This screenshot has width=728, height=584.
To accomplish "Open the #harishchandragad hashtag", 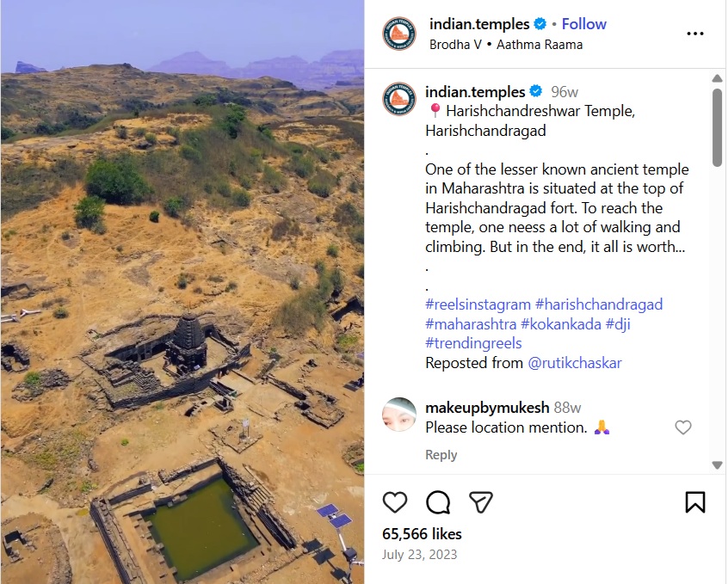I will pos(599,304).
